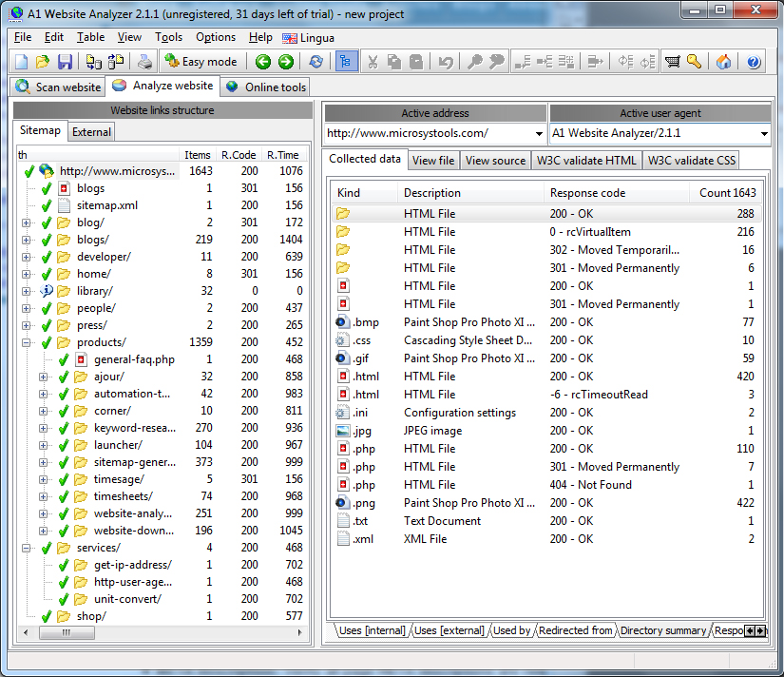Image resolution: width=784 pixels, height=677 pixels.
Task: Switch to the Scan website tab
Action: [58, 87]
